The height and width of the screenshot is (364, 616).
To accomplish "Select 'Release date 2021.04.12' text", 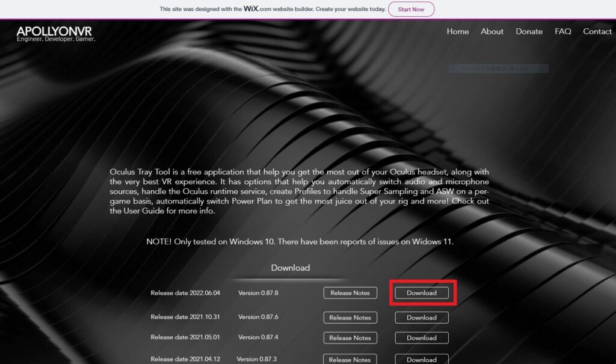I will click(x=185, y=359).
